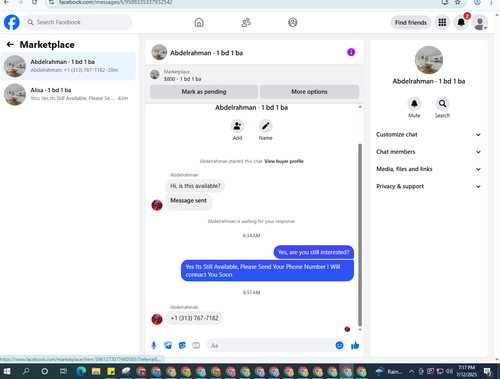
Task: Open the purple conversation information icon
Action: tap(351, 52)
